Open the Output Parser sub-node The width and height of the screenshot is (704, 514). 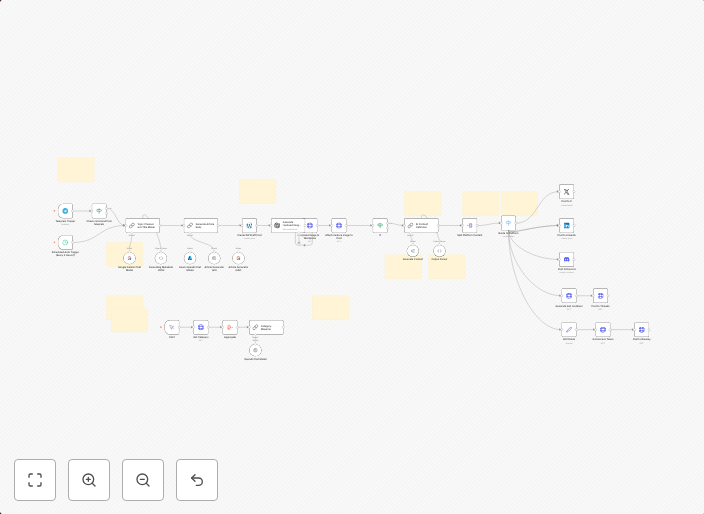click(x=439, y=251)
